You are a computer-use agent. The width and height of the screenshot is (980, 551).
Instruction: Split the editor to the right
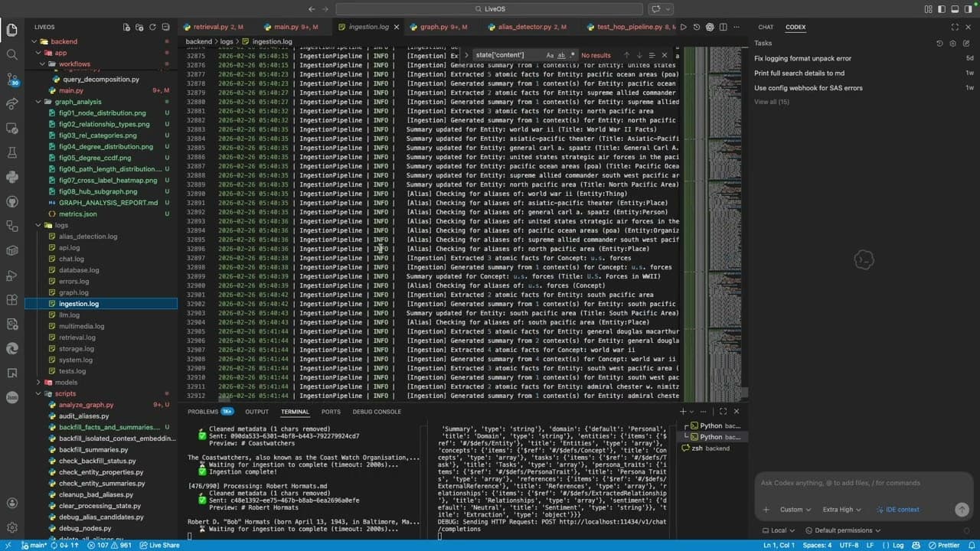[x=723, y=27]
